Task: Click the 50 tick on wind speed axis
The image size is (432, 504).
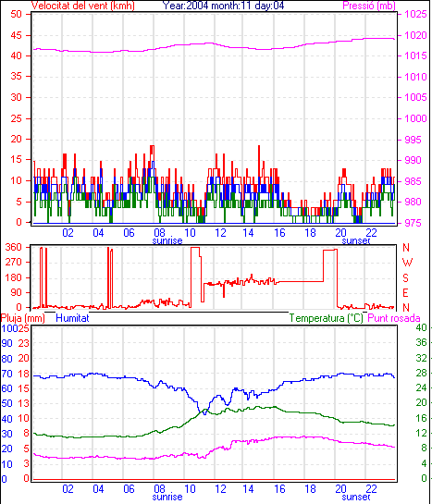Action: tap(16, 14)
